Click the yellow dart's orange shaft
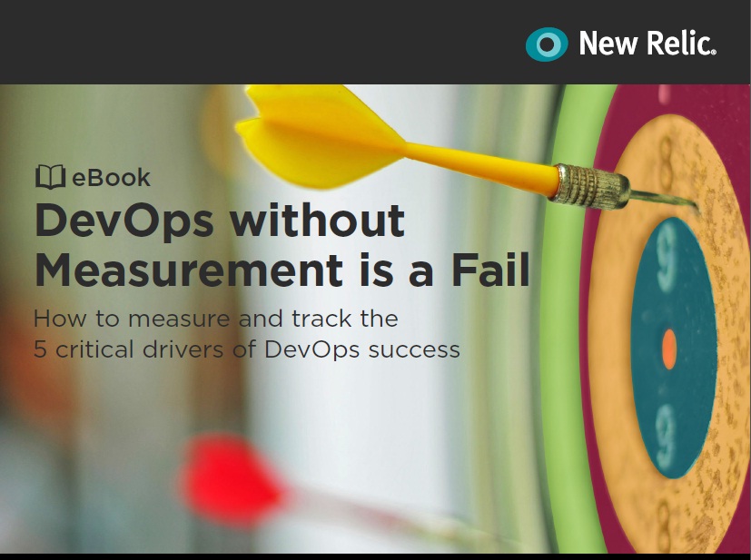751x560 pixels. click(481, 165)
